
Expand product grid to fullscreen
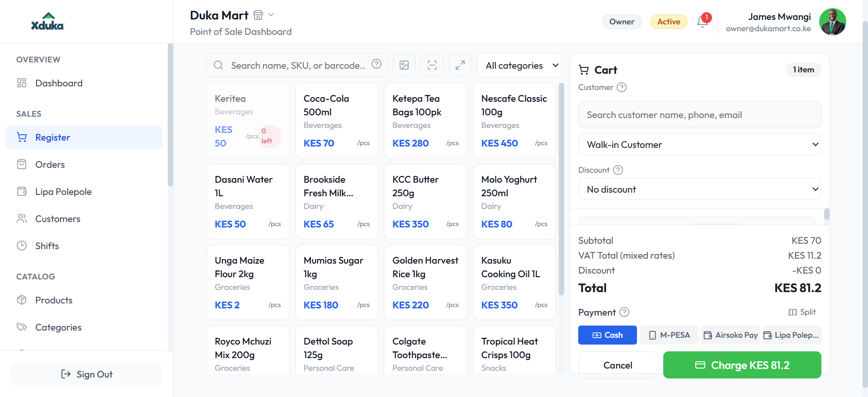[x=460, y=65]
